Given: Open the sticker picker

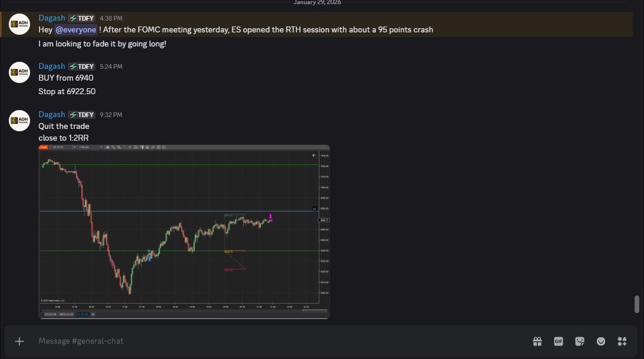Looking at the screenshot, I should (580, 341).
